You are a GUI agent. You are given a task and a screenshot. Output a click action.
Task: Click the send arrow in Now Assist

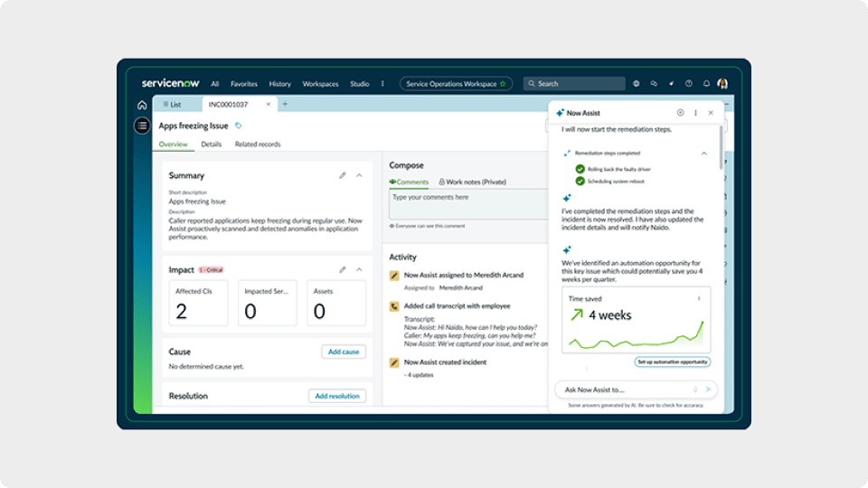tap(709, 389)
